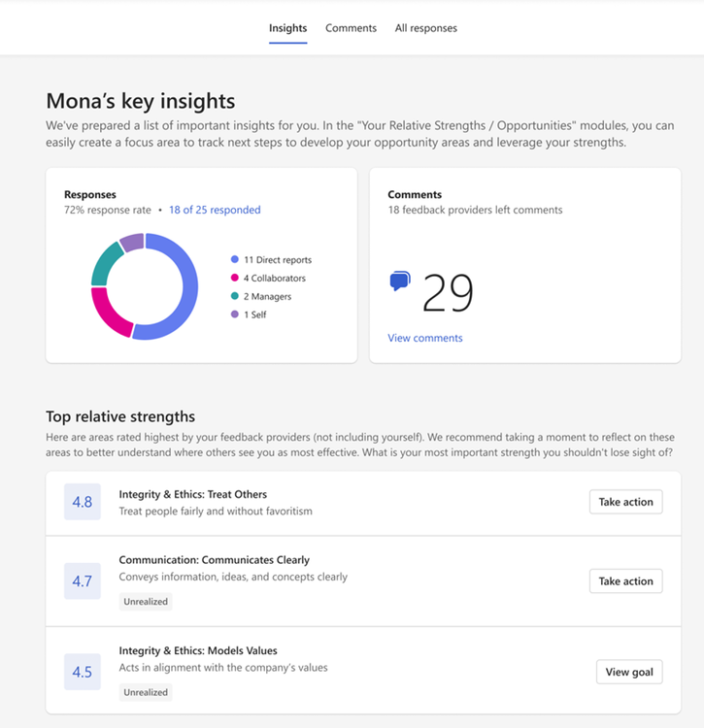This screenshot has height=728, width=704.
Task: Click the 4.8 score badge
Action: click(x=83, y=502)
